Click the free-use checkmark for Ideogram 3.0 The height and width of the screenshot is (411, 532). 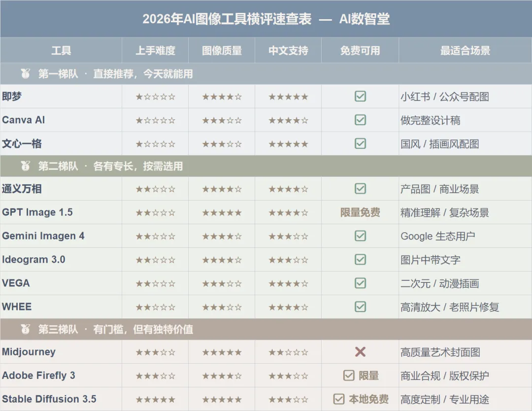tap(360, 260)
